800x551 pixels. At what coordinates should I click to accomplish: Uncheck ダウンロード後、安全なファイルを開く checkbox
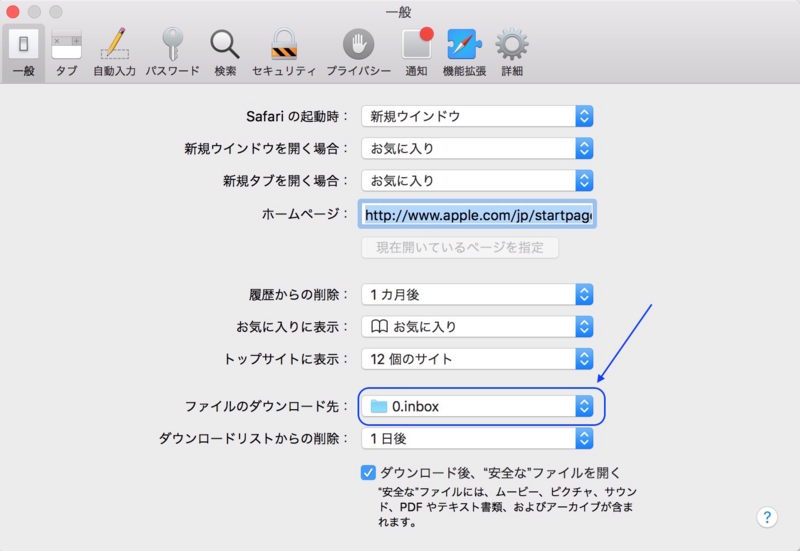click(368, 473)
